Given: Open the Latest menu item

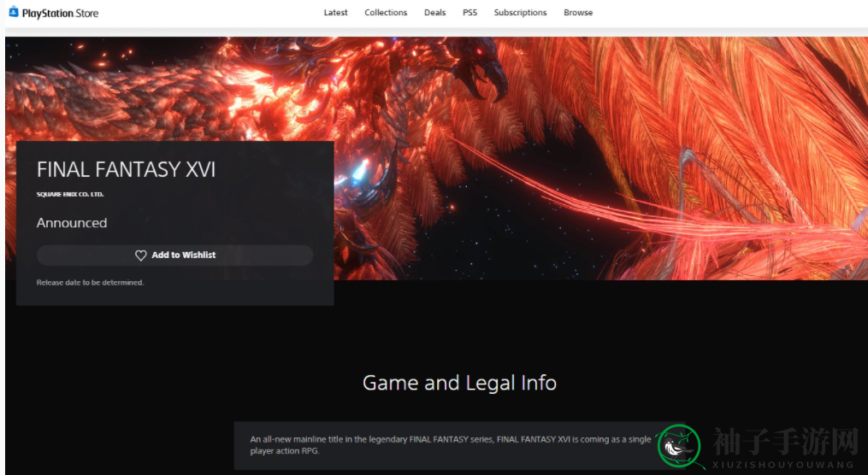Looking at the screenshot, I should 335,13.
